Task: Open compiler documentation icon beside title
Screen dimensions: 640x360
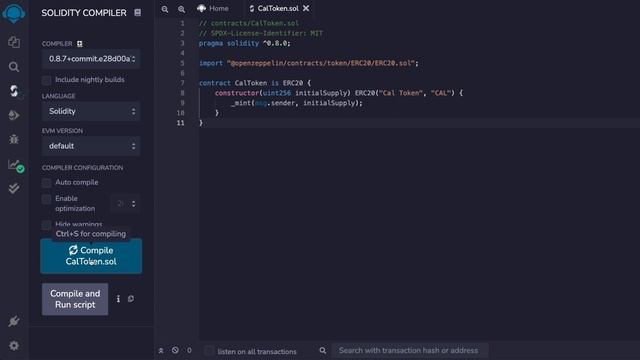Action: (138, 13)
